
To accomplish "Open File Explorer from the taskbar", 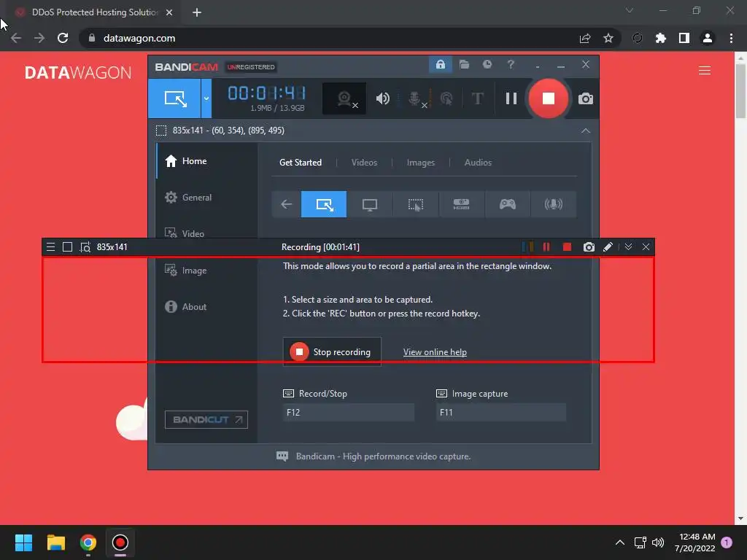I will point(55,542).
